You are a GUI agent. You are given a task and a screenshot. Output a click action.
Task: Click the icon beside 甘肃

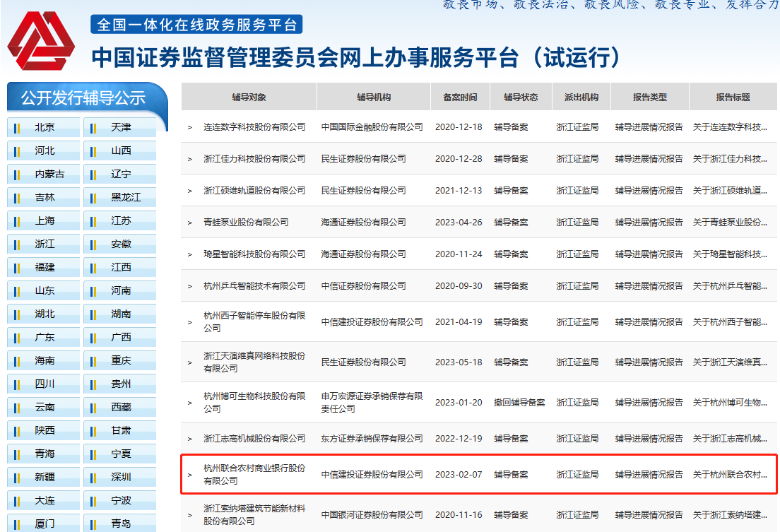pos(93,431)
